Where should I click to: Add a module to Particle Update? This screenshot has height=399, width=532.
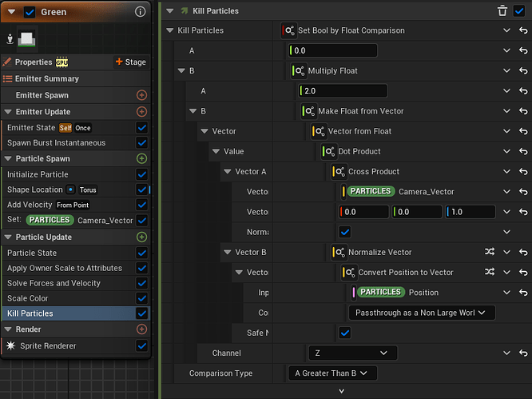[141, 237]
